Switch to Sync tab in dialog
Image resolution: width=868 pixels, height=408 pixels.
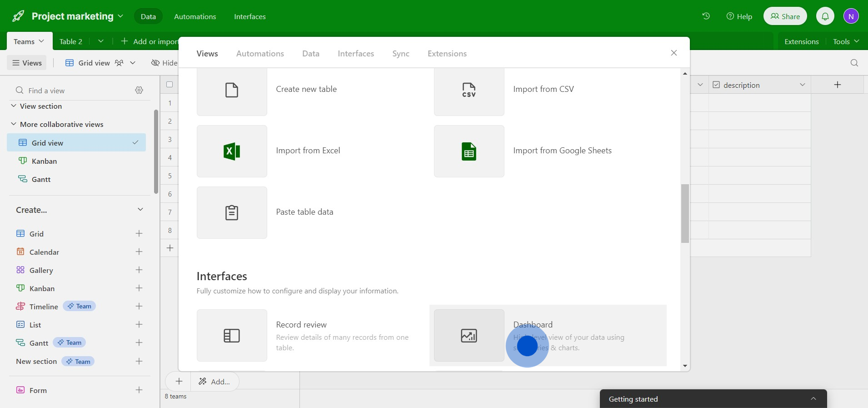(401, 53)
